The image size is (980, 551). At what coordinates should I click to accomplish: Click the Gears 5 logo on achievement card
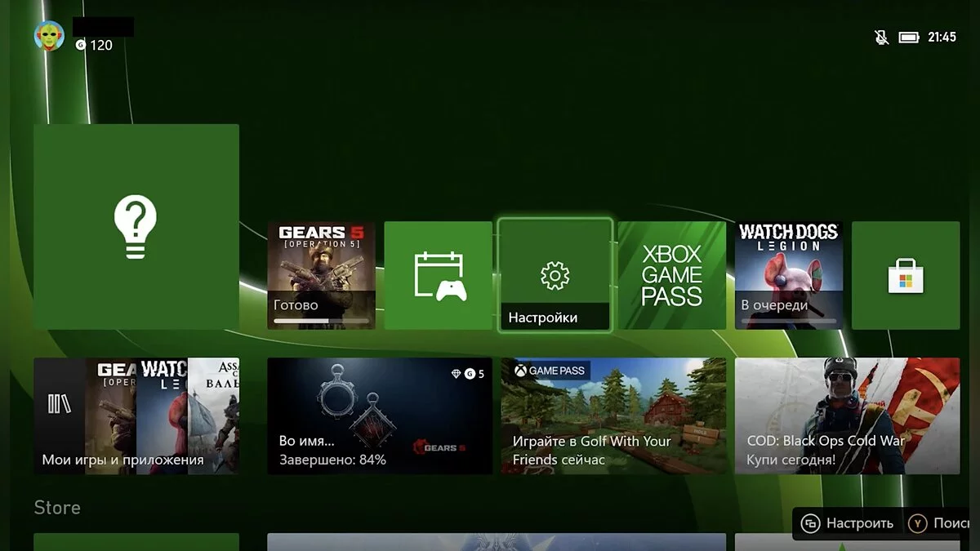click(x=439, y=447)
